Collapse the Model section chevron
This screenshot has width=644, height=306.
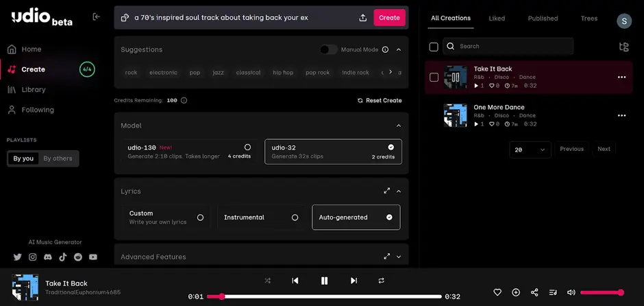tap(399, 126)
